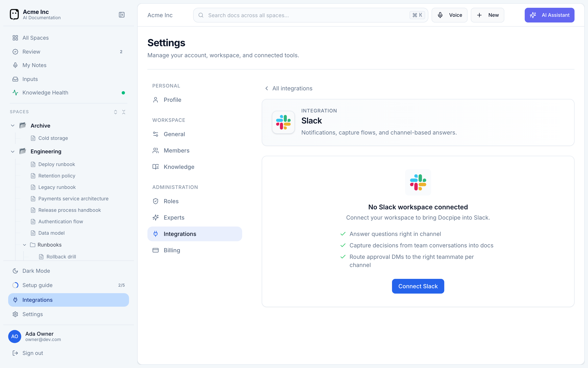Click Connect Slack button

(x=418, y=286)
